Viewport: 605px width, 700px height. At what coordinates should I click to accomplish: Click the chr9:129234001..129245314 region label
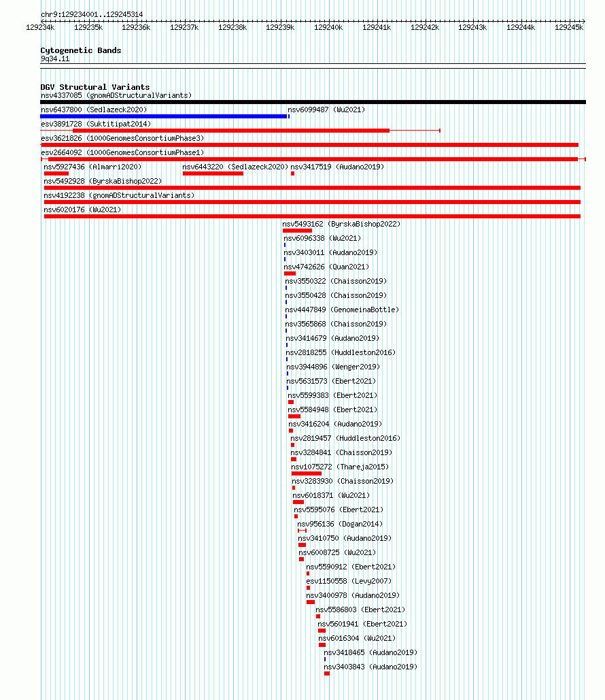point(92,14)
